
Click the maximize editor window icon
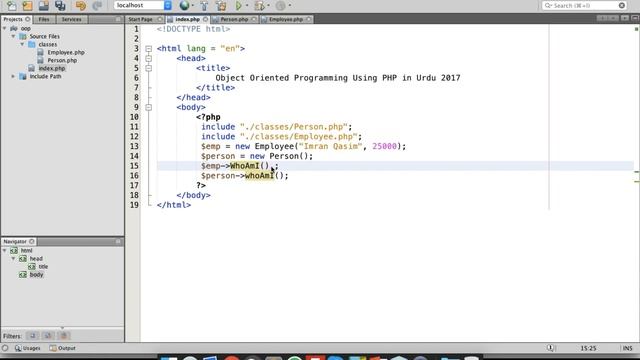[635, 18]
